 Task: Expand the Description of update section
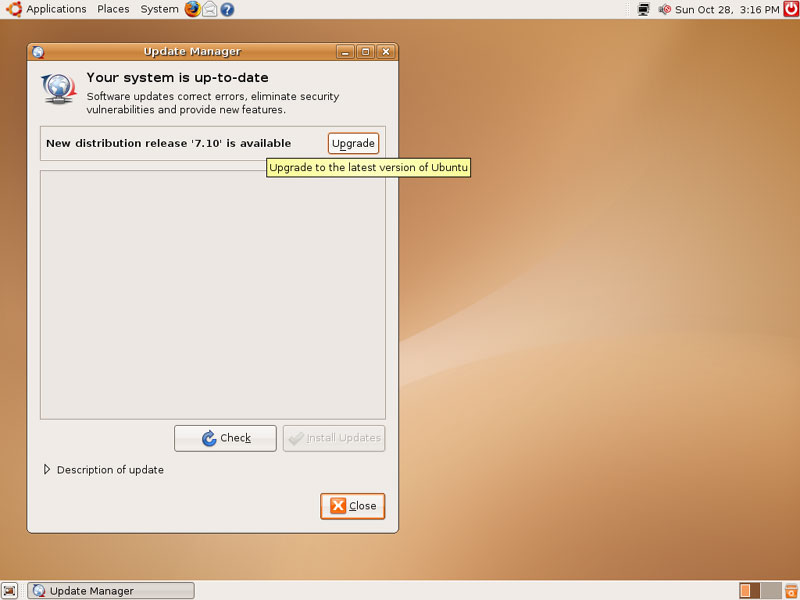coord(104,470)
